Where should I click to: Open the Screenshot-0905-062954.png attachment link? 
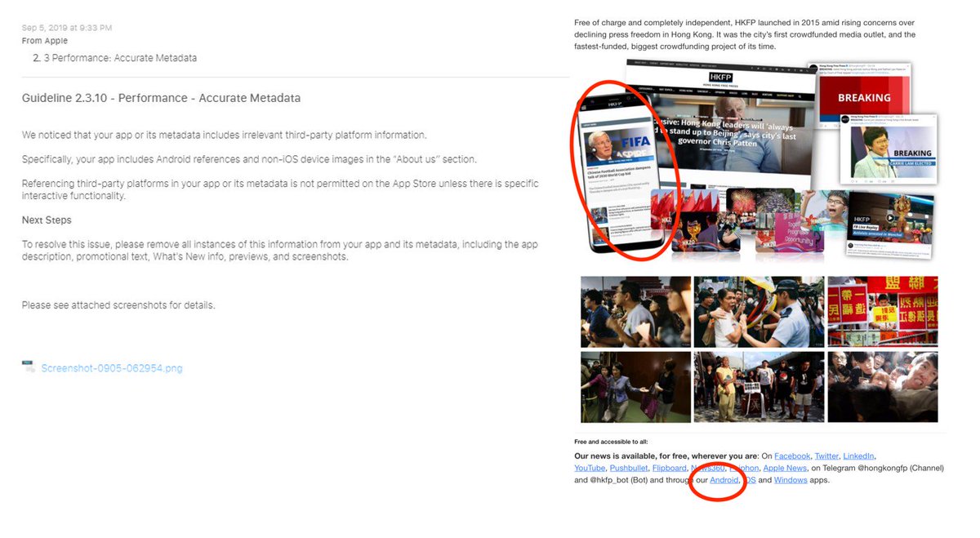112,368
